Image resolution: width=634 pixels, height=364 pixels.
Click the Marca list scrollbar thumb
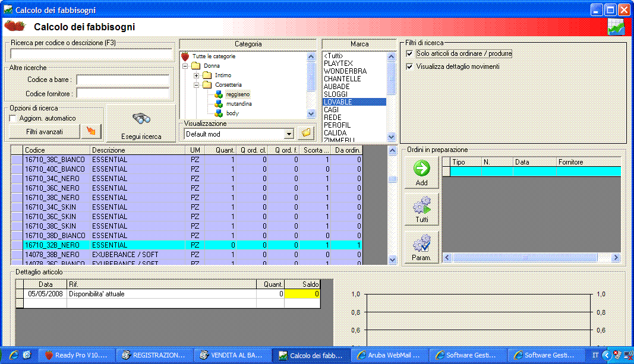point(391,78)
